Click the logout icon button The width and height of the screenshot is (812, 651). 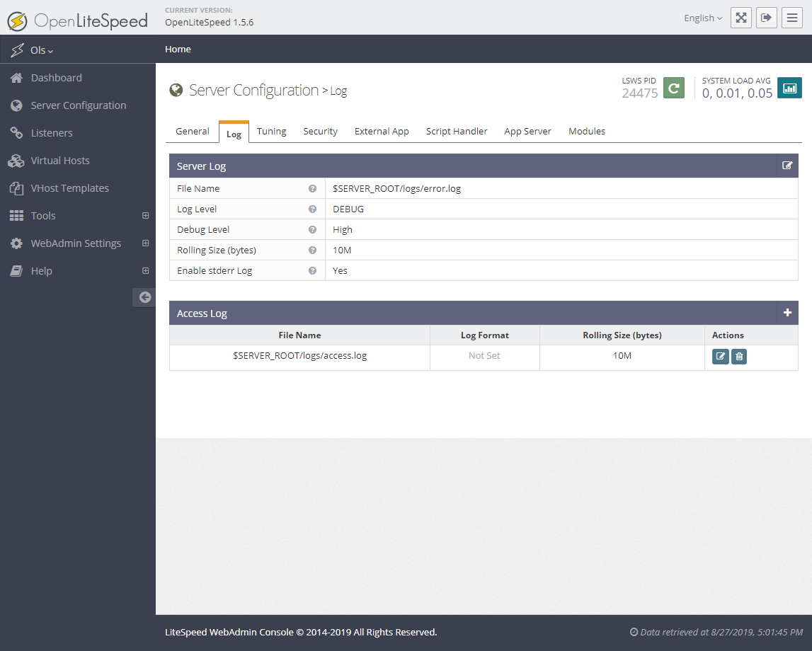click(767, 18)
